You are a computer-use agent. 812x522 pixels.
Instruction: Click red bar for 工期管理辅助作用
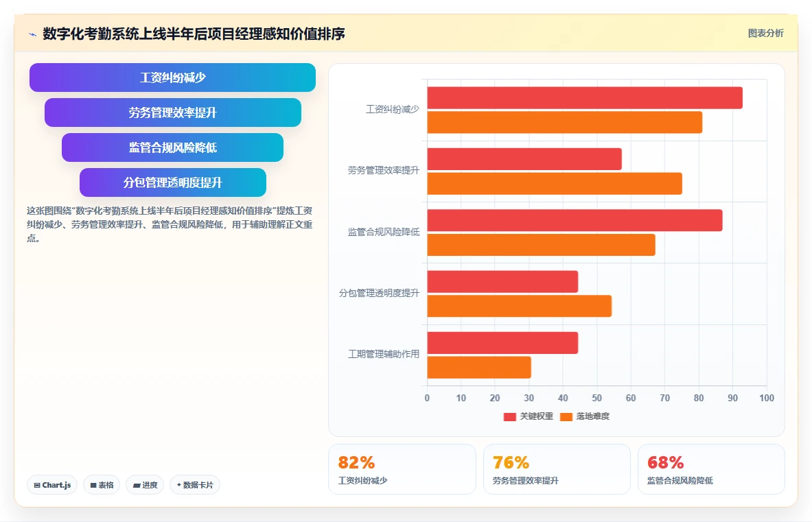tap(502, 343)
